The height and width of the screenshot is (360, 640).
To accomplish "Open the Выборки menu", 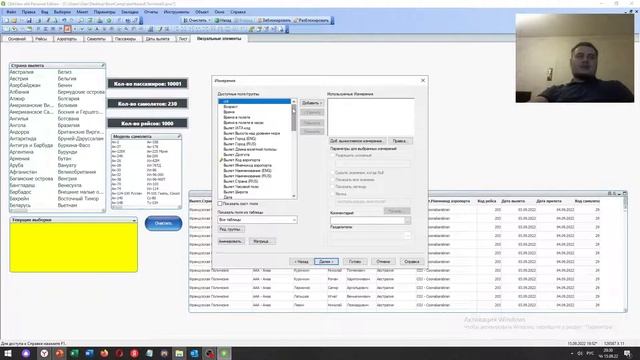I will 62,12.
